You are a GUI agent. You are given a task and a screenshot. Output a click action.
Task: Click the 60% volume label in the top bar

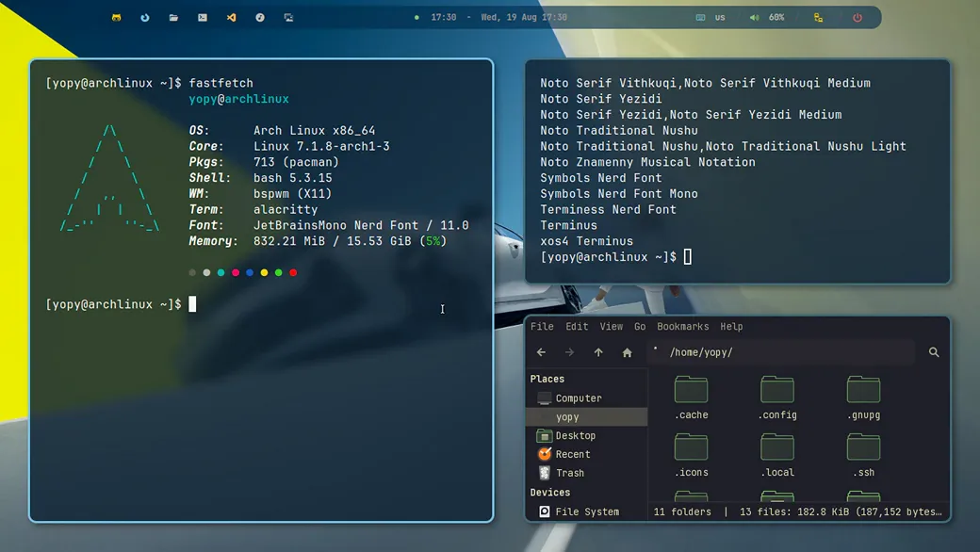point(776,18)
